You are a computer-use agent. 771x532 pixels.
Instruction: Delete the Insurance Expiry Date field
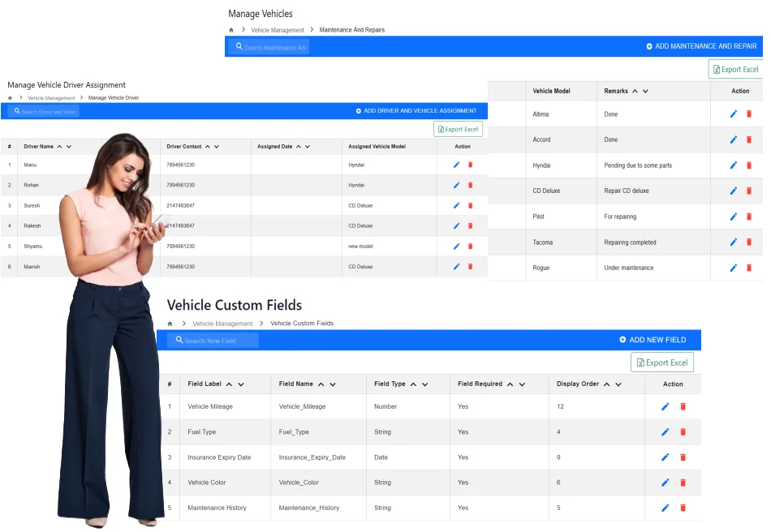[x=683, y=457]
